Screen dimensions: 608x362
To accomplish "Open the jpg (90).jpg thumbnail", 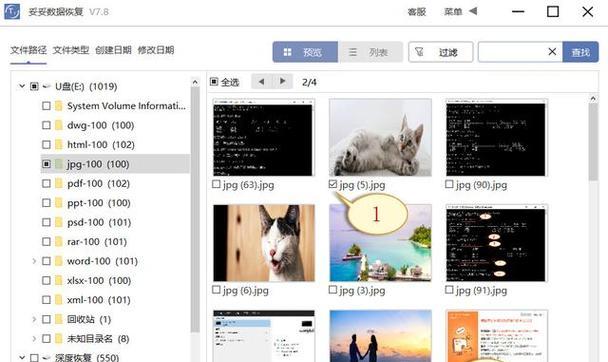I will pyautogui.click(x=496, y=138).
